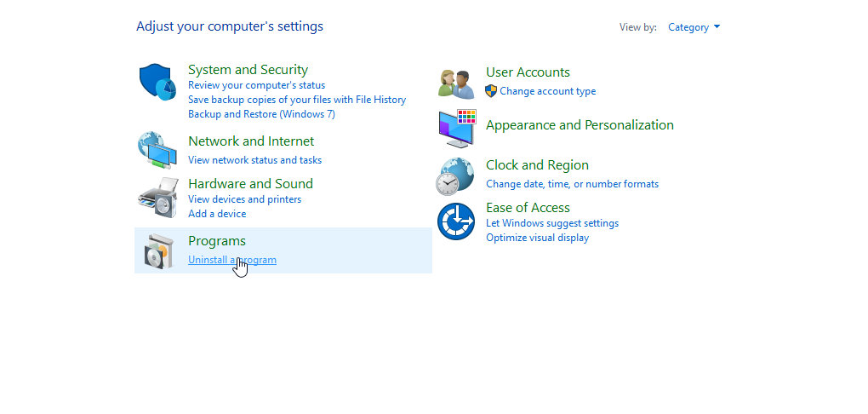This screenshot has width=868, height=414.
Task: Click the User Accounts people icon
Action: click(456, 84)
